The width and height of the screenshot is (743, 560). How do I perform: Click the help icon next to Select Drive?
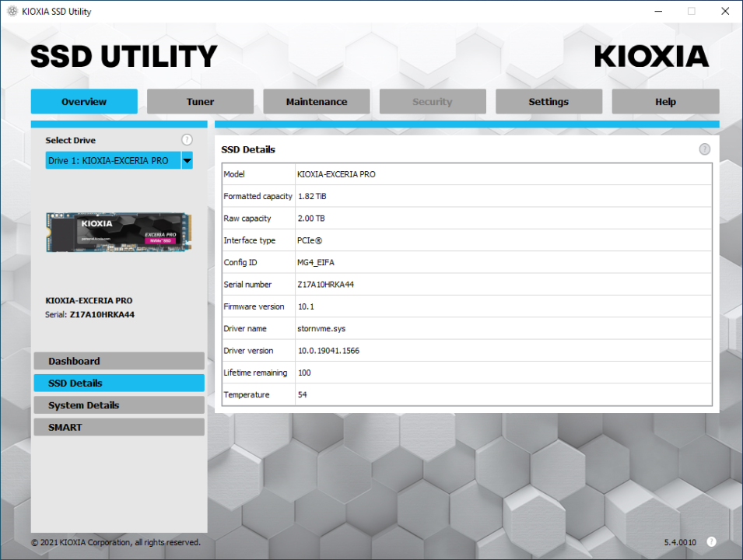pos(188,140)
